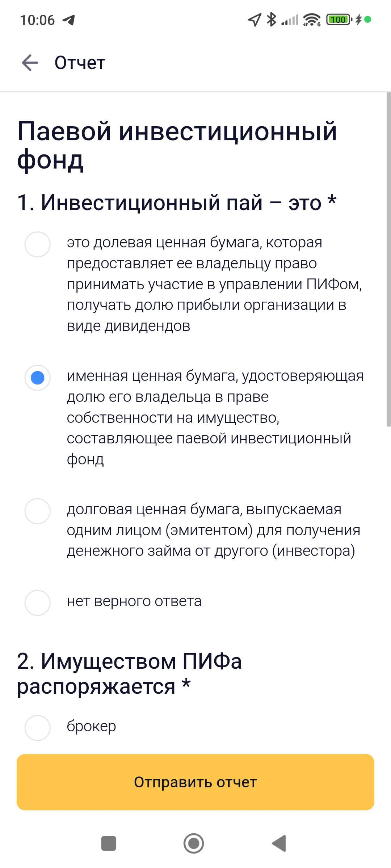
Task: Tap the location arrow status icon
Action: point(255,20)
